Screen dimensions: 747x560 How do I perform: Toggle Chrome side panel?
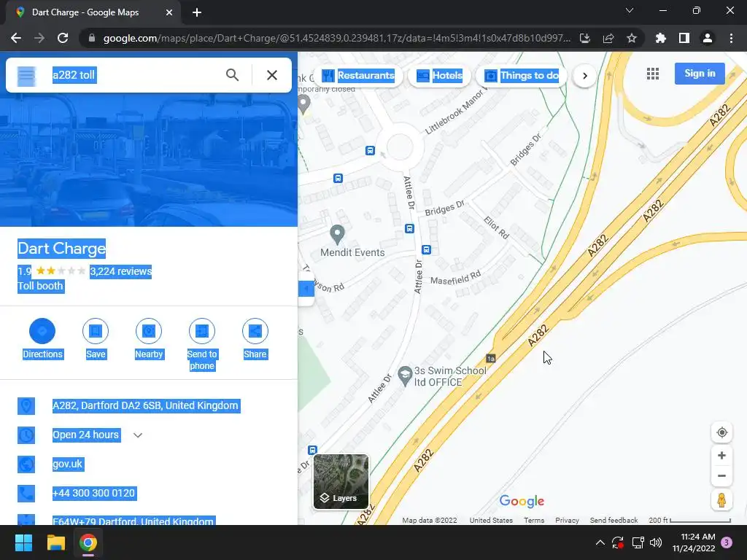tap(684, 38)
